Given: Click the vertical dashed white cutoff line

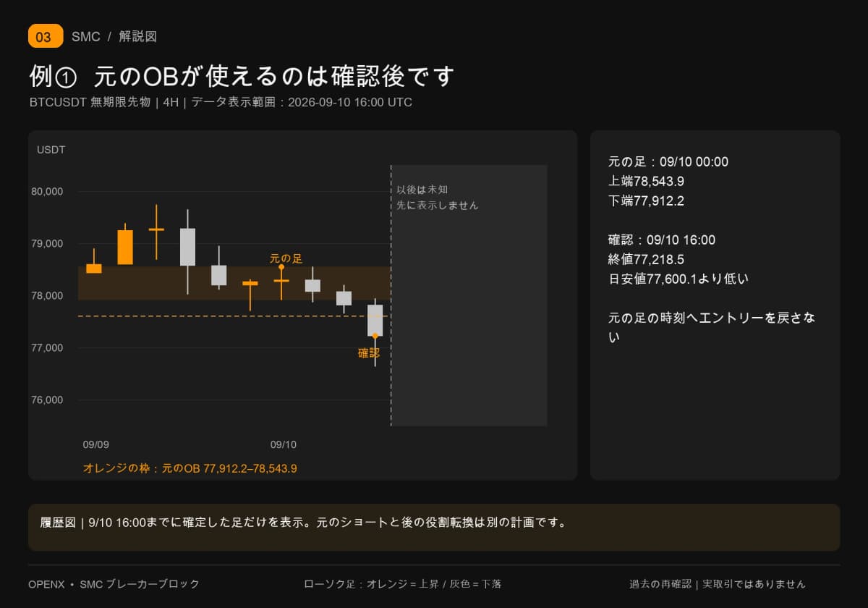Looking at the screenshot, I should (391, 295).
